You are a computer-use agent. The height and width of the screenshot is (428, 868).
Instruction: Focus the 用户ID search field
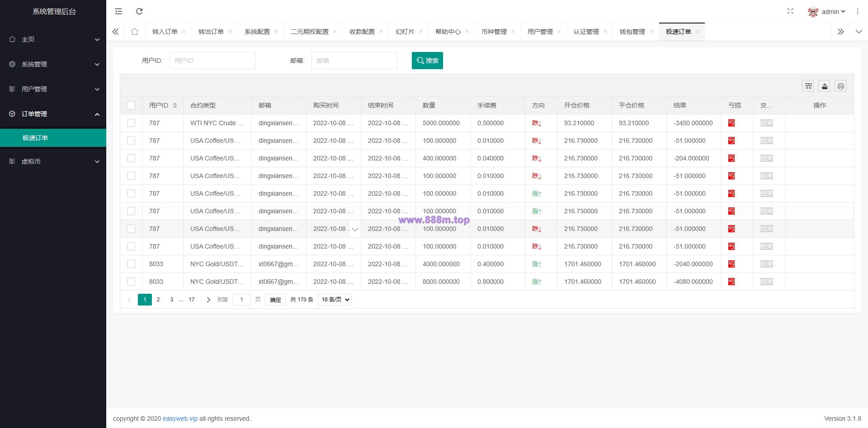pos(212,61)
